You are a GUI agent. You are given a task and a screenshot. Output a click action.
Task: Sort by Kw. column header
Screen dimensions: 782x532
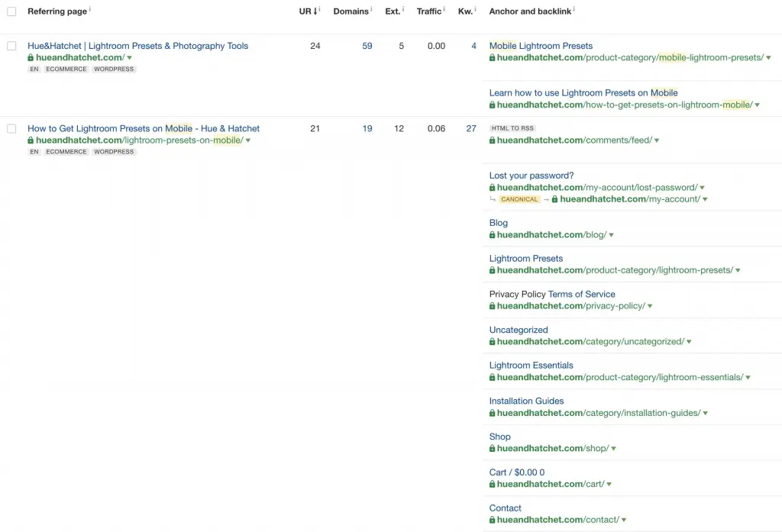click(465, 11)
